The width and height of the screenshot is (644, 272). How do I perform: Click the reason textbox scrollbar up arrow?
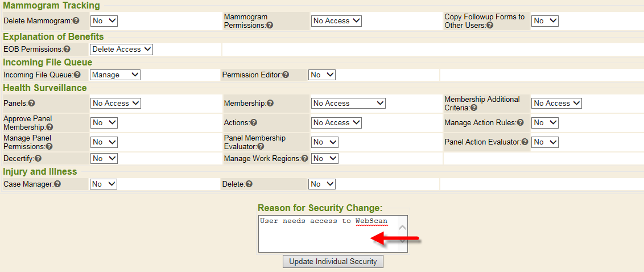[402, 227]
